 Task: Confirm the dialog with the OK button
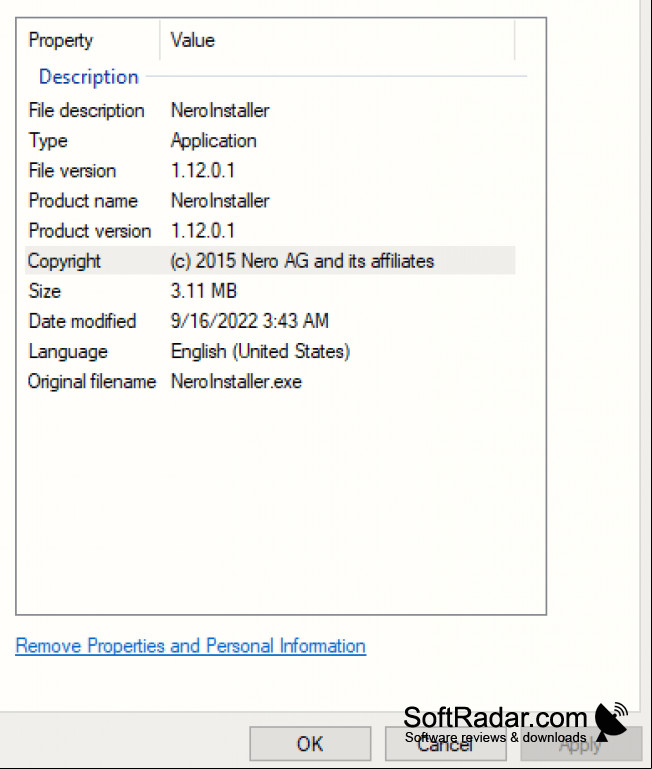pyautogui.click(x=310, y=744)
